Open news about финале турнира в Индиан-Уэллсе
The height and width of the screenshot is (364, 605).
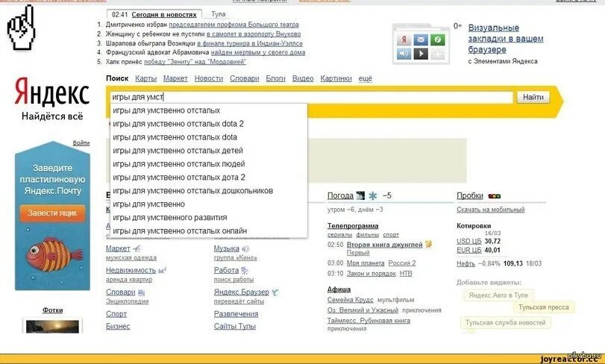[250, 43]
